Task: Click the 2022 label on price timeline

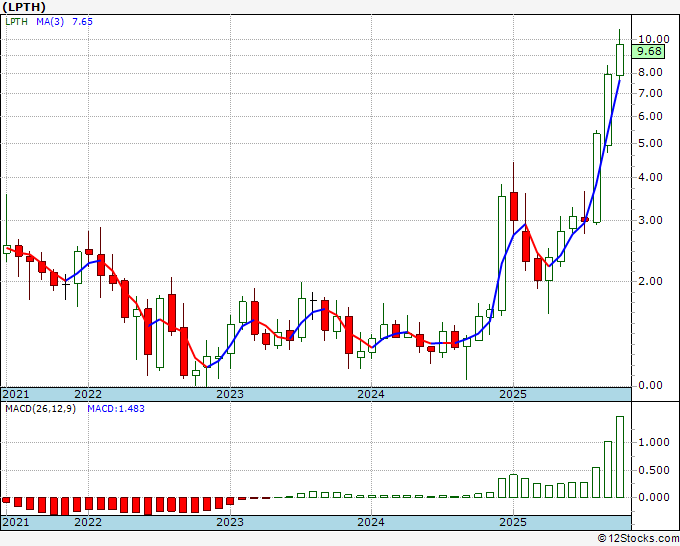Action: coord(88,394)
